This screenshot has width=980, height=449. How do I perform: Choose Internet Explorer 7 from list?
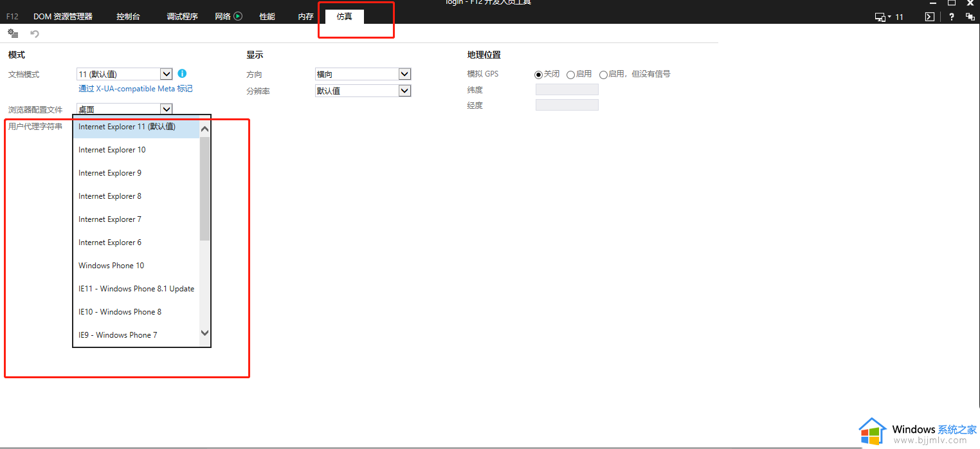click(136, 219)
